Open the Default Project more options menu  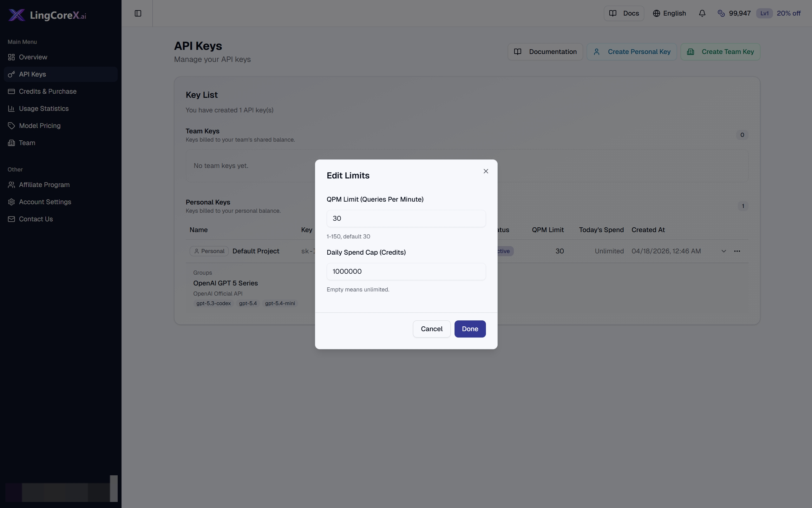point(737,251)
